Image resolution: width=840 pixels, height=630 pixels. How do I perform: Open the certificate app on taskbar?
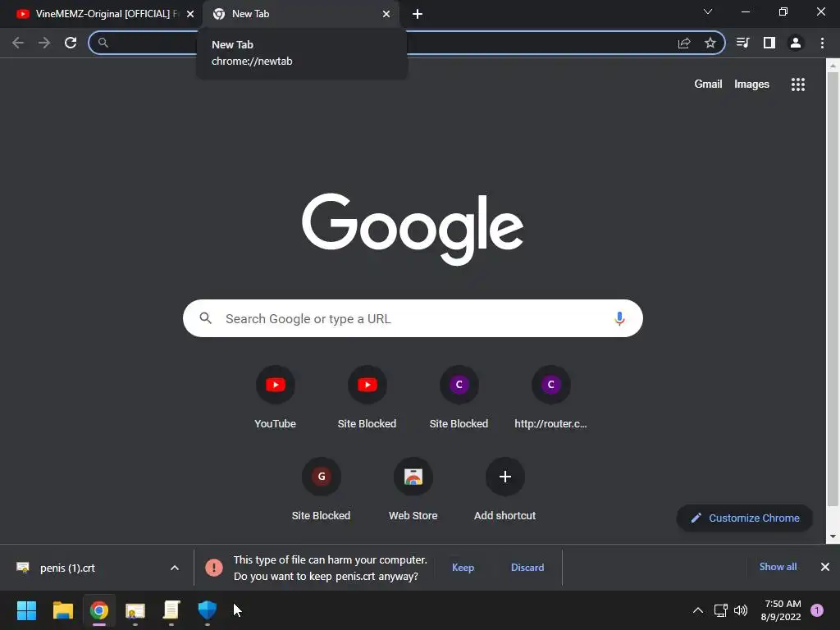[135, 610]
